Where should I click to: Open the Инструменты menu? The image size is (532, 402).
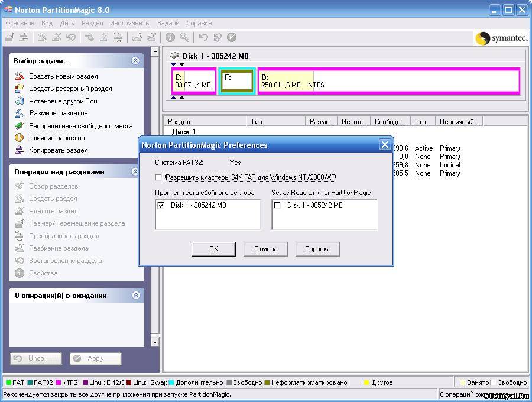[x=130, y=23]
